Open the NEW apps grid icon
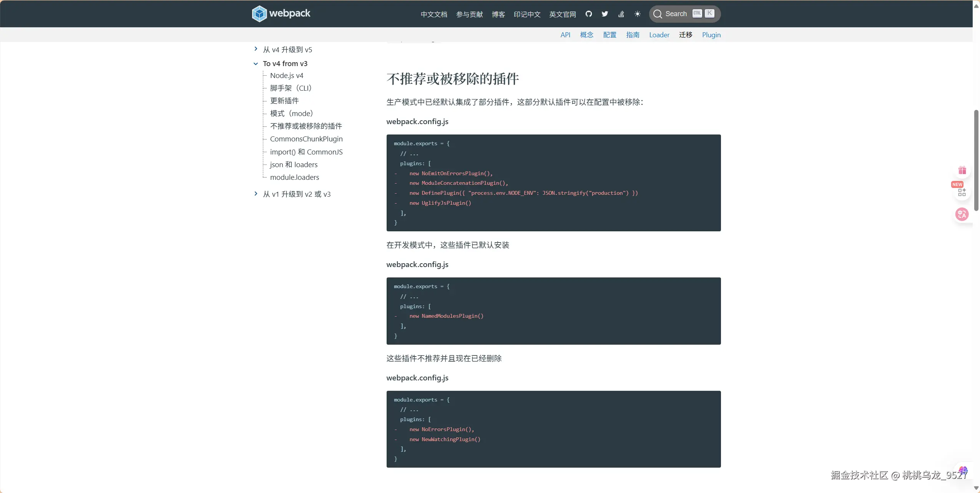Image resolution: width=980 pixels, height=493 pixels. 962,192
